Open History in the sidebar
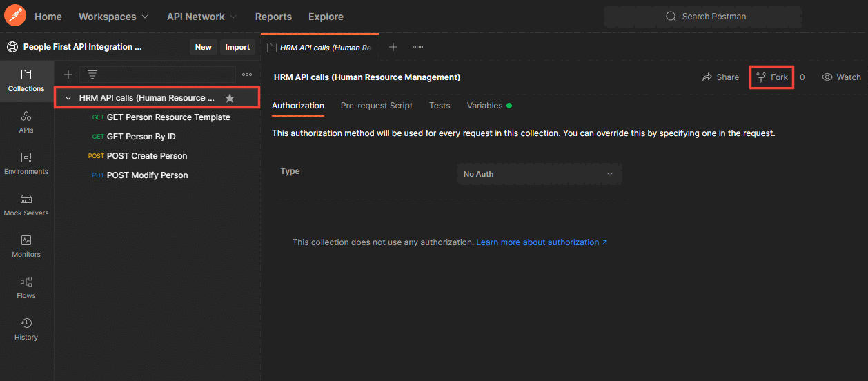 click(x=26, y=329)
